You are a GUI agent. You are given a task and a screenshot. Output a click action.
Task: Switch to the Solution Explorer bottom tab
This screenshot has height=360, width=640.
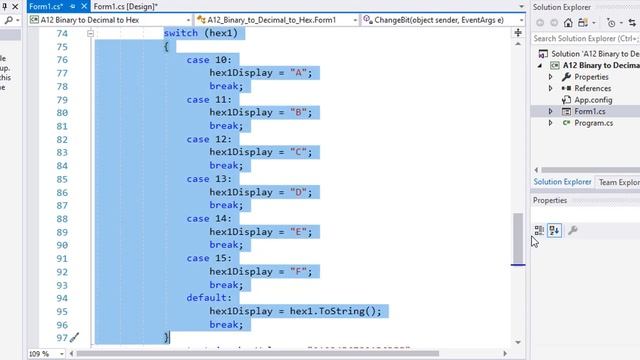click(x=562, y=182)
